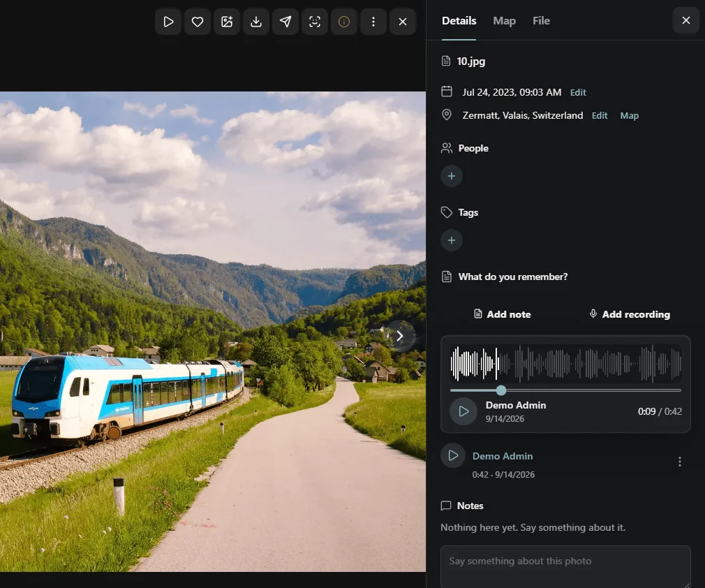This screenshot has height=588, width=705.
Task: Seek within the audio waveform
Action: (565, 364)
